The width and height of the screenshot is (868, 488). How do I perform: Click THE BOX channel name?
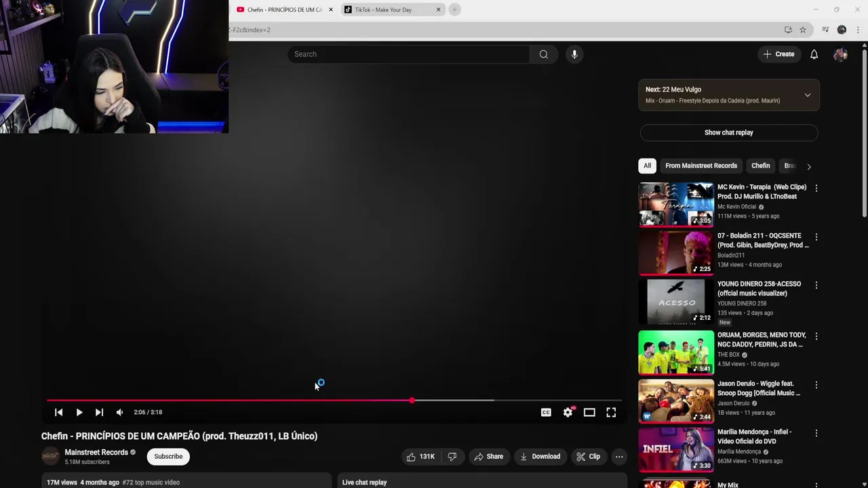[x=728, y=354]
